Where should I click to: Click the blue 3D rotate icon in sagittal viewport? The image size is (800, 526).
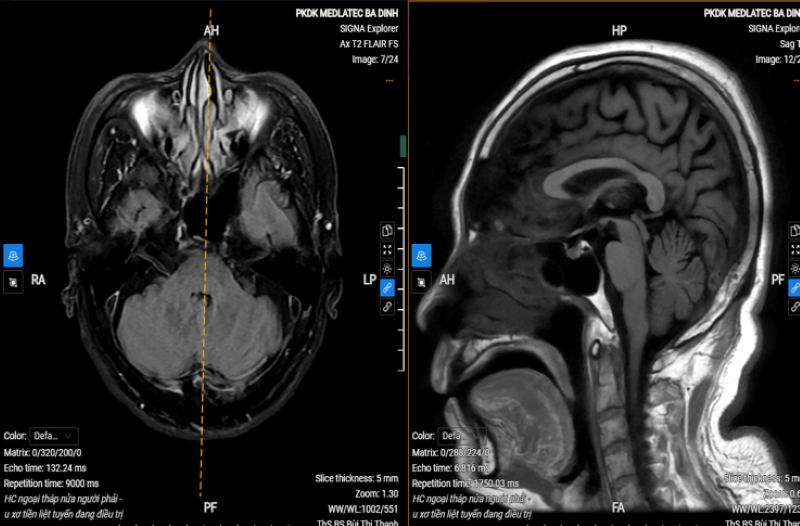[422, 256]
